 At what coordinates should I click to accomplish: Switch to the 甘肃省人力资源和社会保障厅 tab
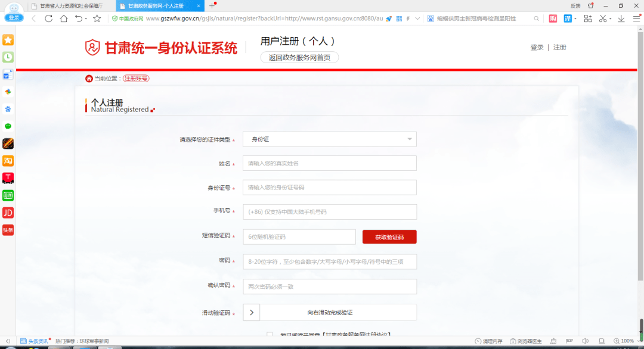tap(70, 5)
